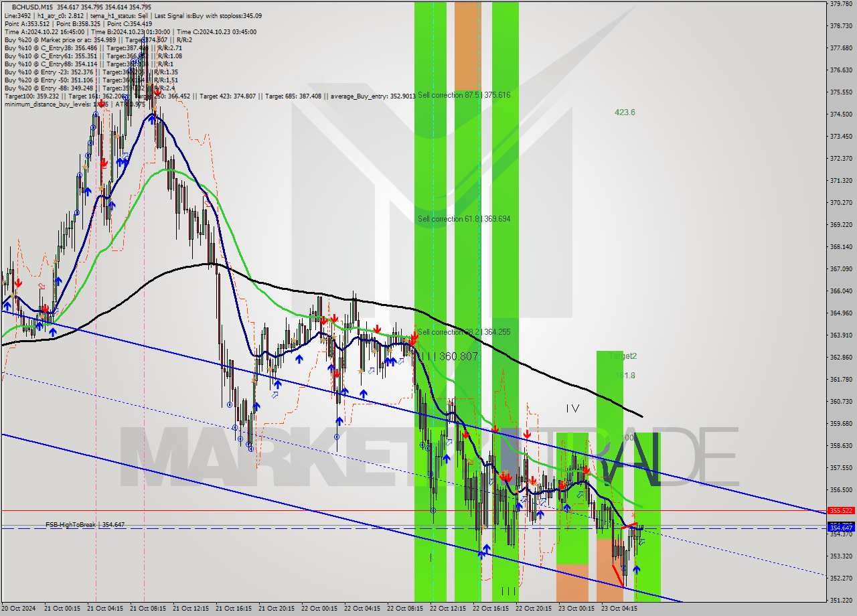Select the 'Target100: 359.232' targets line
The image size is (857, 616).
[x=209, y=96]
